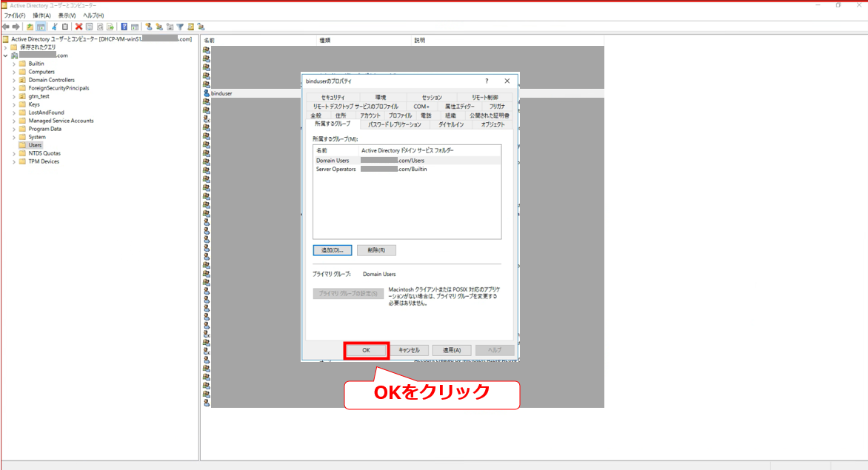This screenshot has width=868, height=470.
Task: Click the binduser user icon in the list
Action: [207, 93]
